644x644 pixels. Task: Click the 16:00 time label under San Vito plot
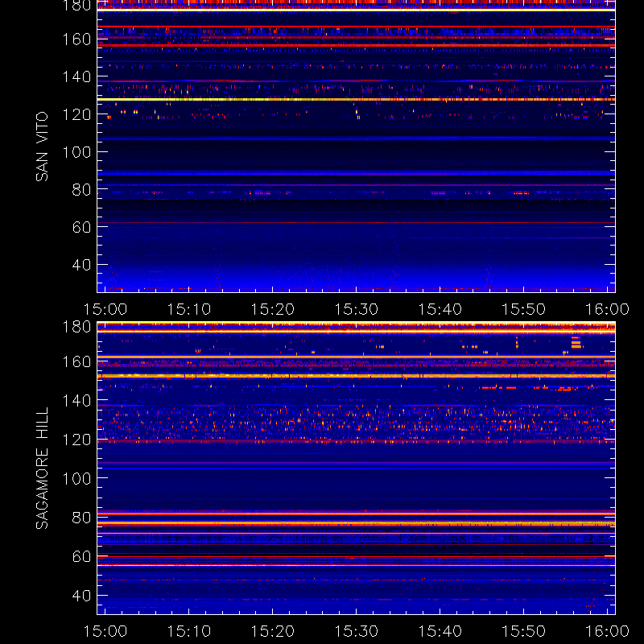[607, 309]
